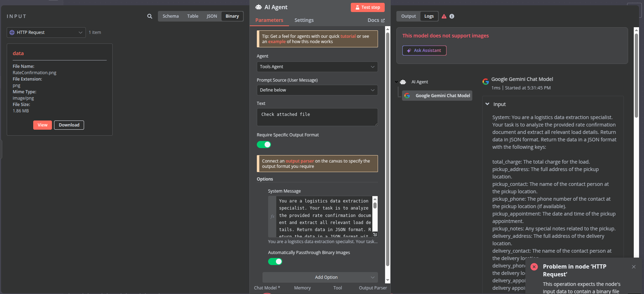
Task: Open the Agent type dropdown showing Tools Agent
Action: coord(317,67)
